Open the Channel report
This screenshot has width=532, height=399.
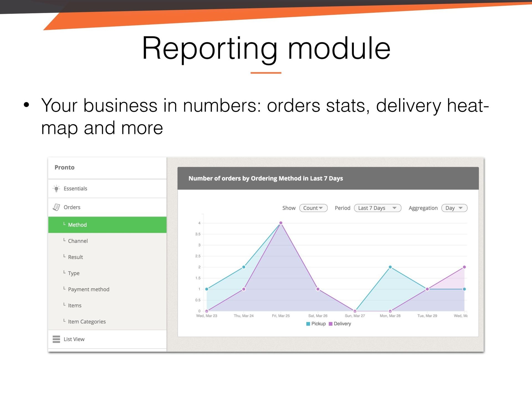78,241
